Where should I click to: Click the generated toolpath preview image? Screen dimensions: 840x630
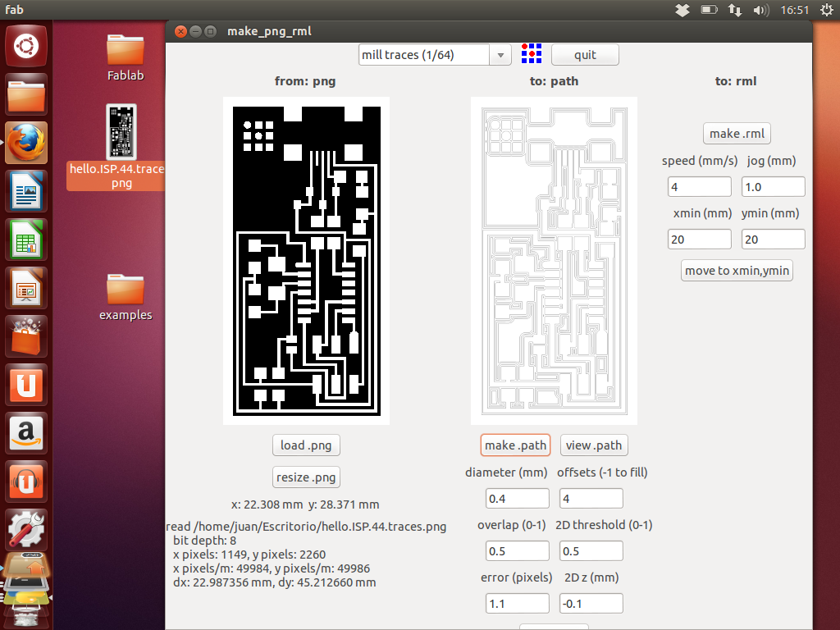click(554, 261)
